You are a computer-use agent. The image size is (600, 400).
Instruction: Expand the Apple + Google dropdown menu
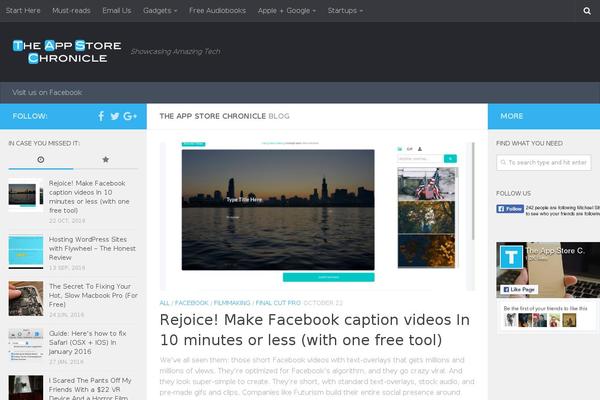[x=287, y=11]
